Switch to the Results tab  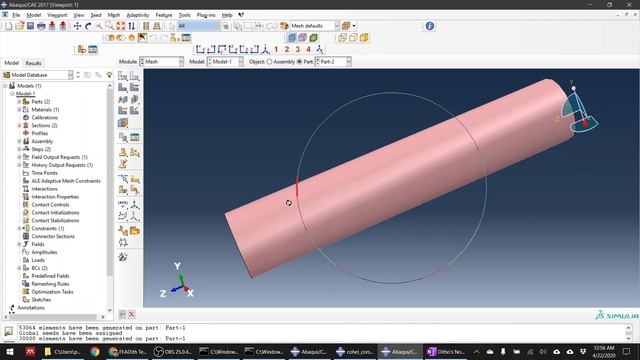(x=33, y=63)
